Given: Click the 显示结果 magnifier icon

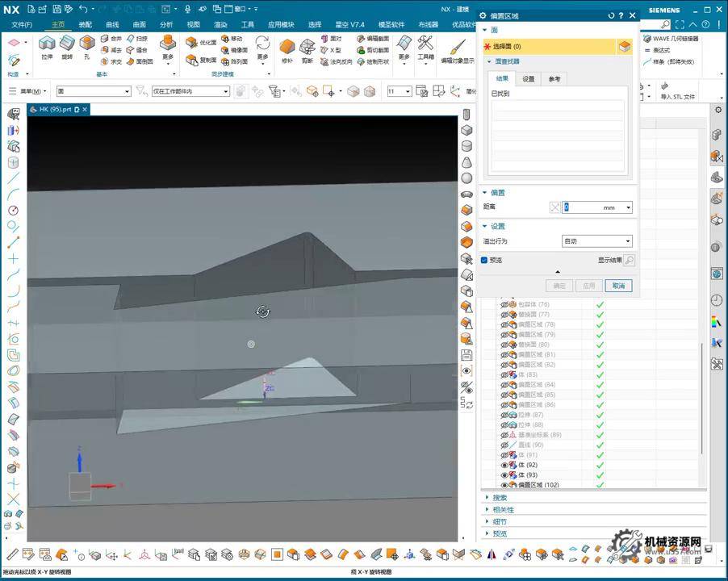Looking at the screenshot, I should point(629,261).
